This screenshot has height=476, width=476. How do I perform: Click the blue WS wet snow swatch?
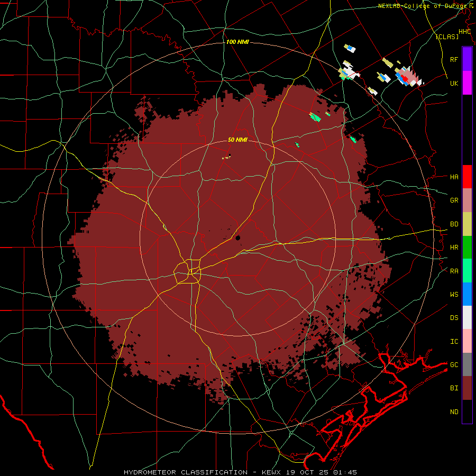pyautogui.click(x=467, y=294)
